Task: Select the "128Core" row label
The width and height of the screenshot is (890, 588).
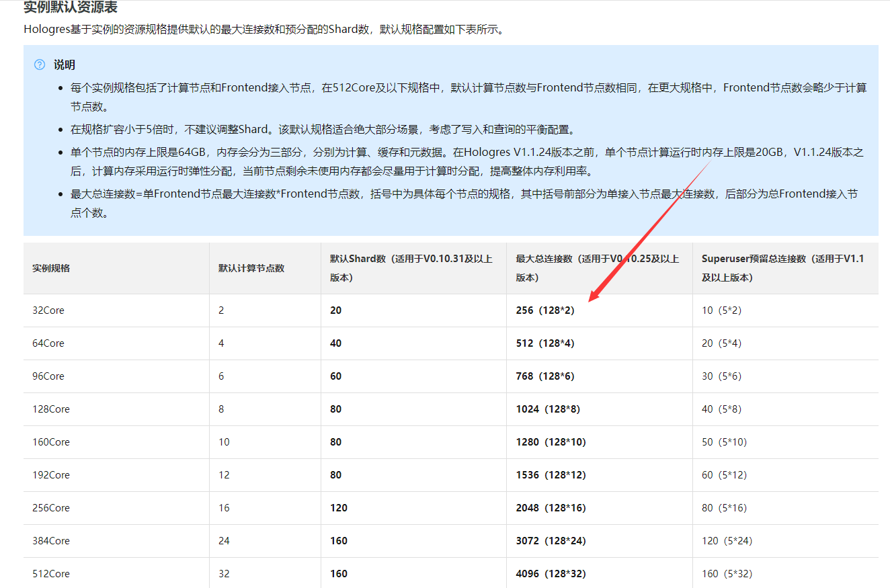Action: click(51, 409)
